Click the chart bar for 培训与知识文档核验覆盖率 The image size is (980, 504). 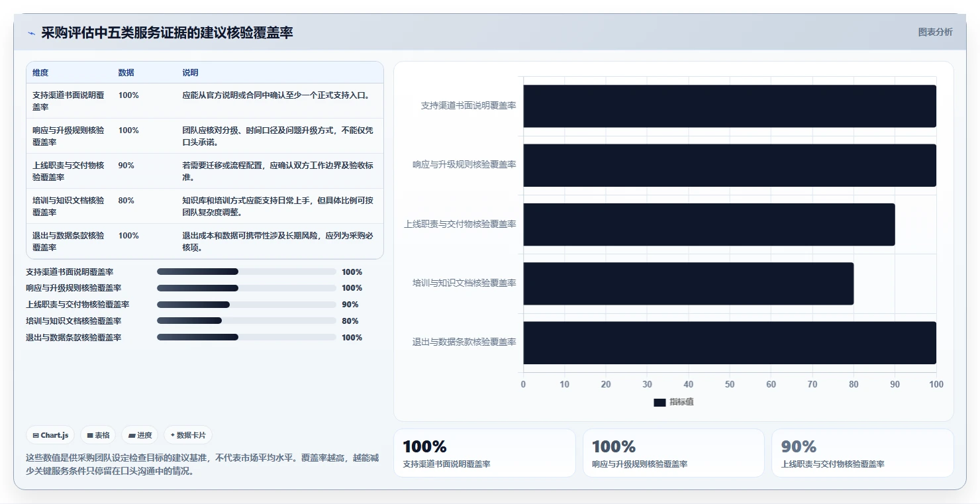689,283
